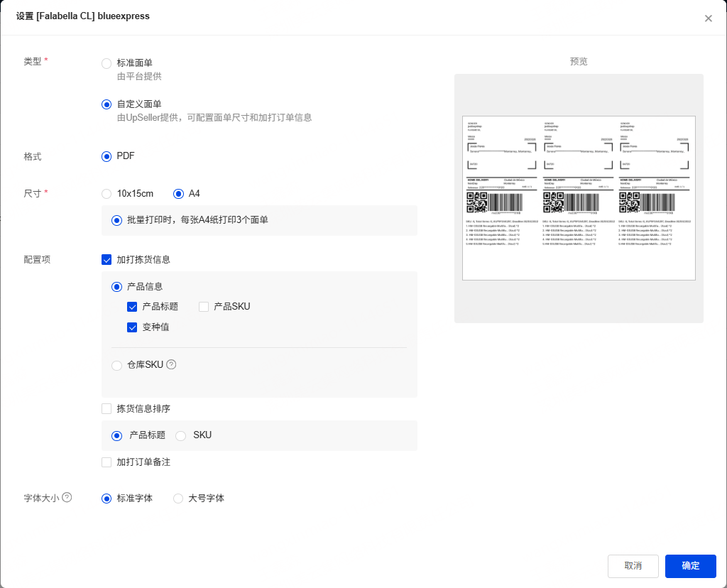Screen dimensions: 727x588
Task: Sort by SKU radio option
Action: coord(180,435)
